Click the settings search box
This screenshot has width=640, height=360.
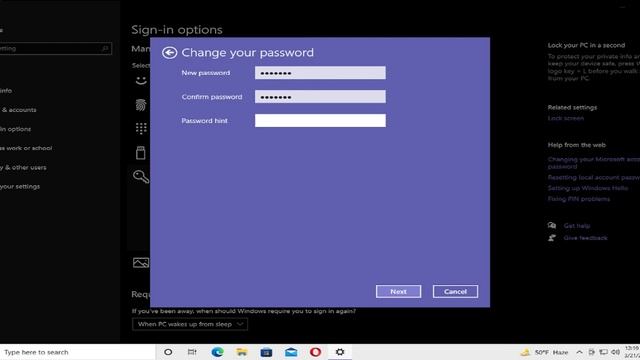(x=55, y=49)
